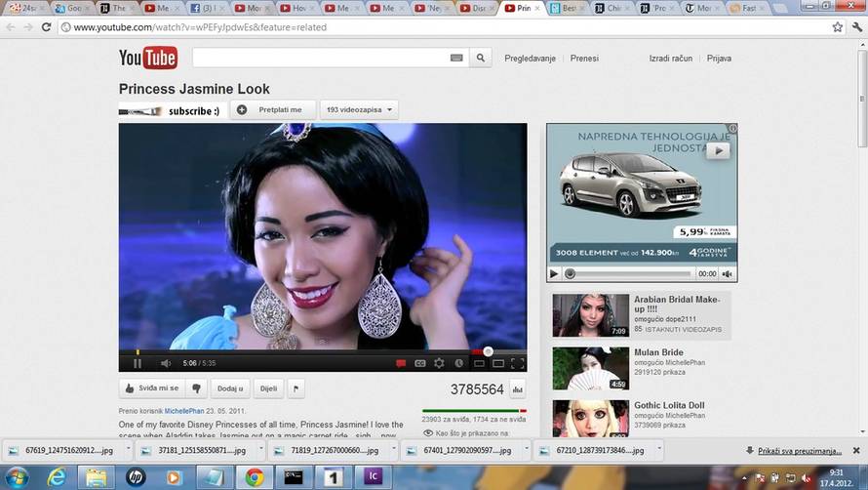The width and height of the screenshot is (868, 490).
Task: Show video statistics bar chart icon
Action: coord(518,389)
